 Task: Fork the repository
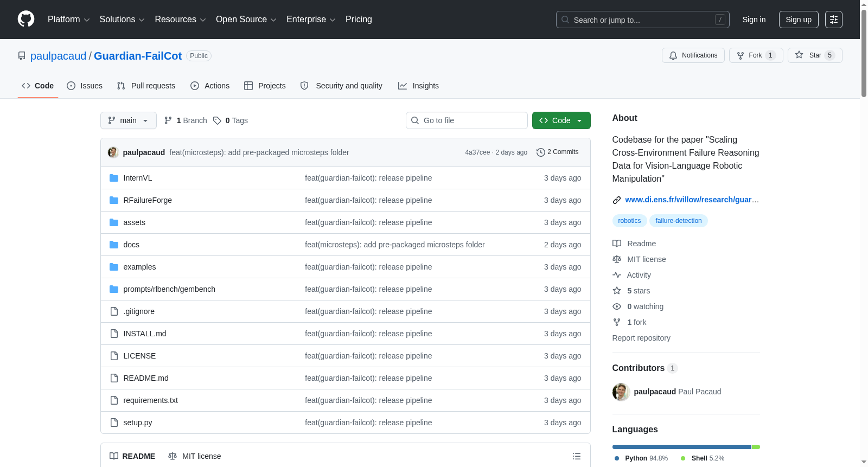pyautogui.click(x=756, y=55)
